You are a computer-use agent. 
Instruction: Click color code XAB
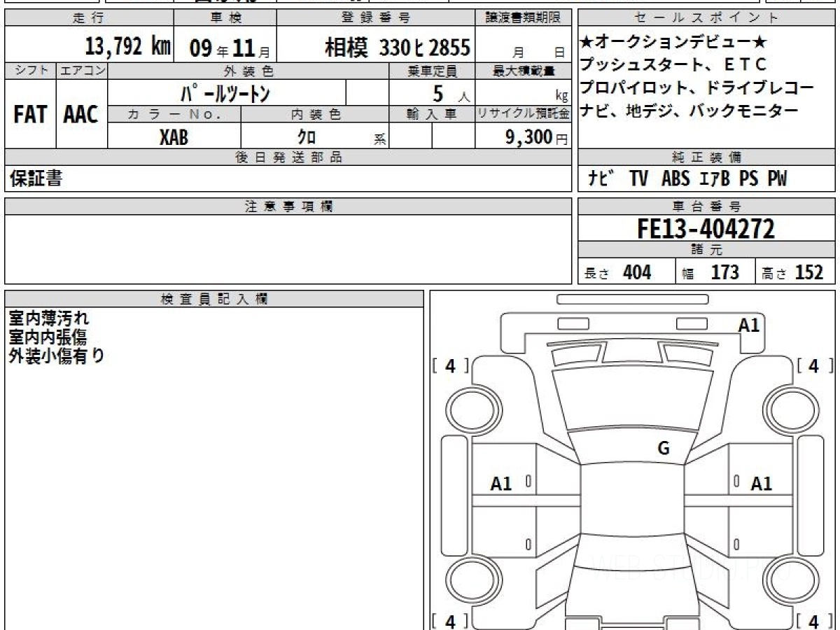(174, 136)
